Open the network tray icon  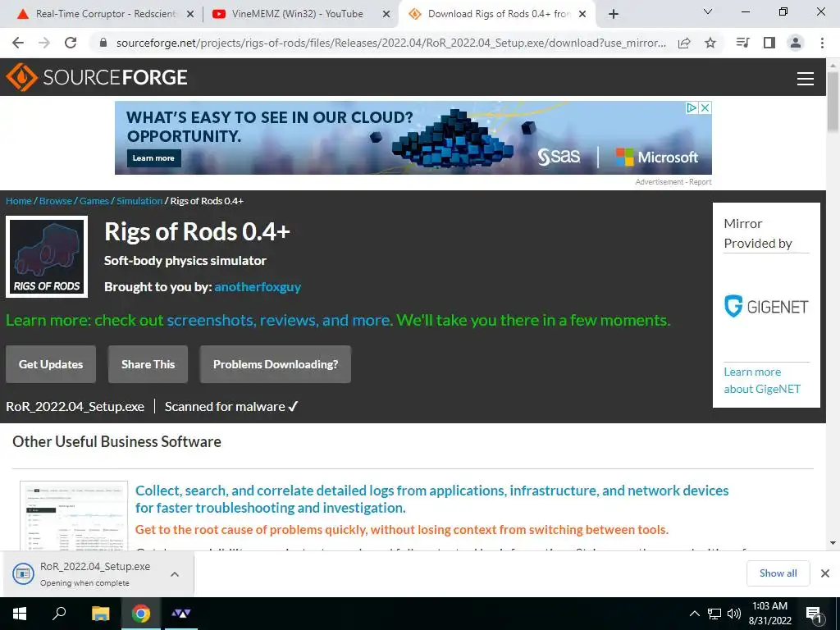click(x=714, y=614)
